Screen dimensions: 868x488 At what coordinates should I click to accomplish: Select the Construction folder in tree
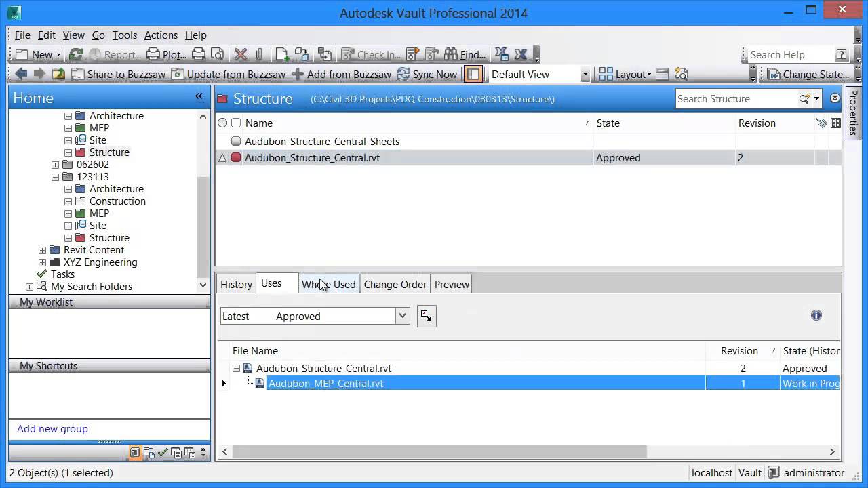117,201
